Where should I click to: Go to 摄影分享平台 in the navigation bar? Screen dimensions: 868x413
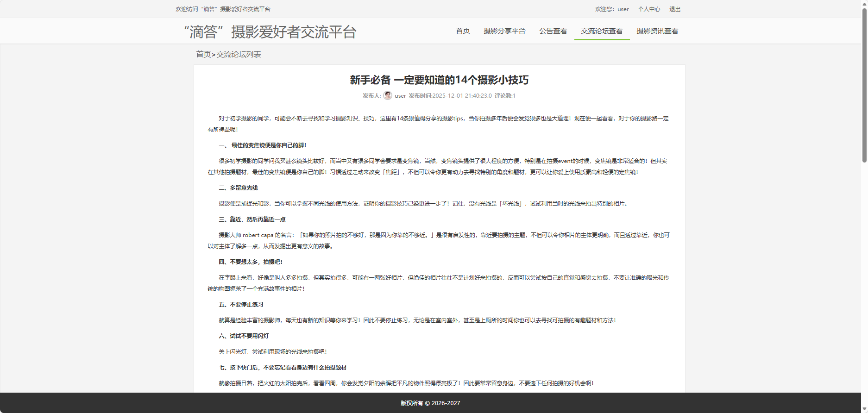pyautogui.click(x=504, y=31)
